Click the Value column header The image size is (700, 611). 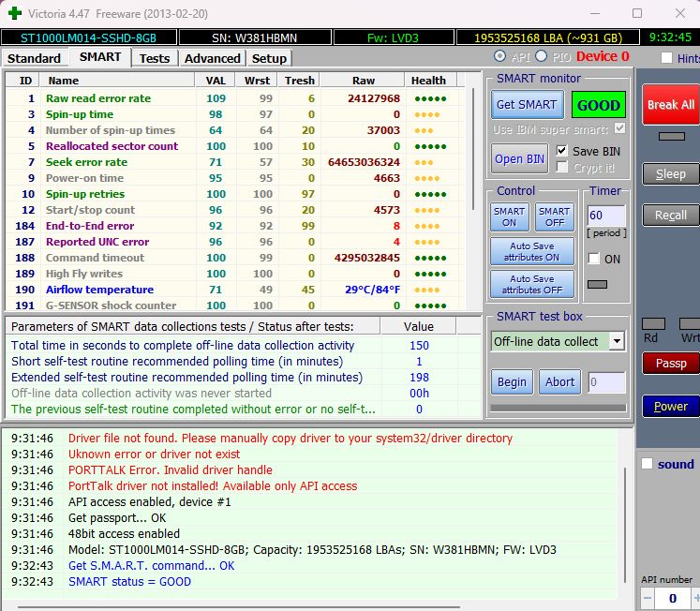418,327
